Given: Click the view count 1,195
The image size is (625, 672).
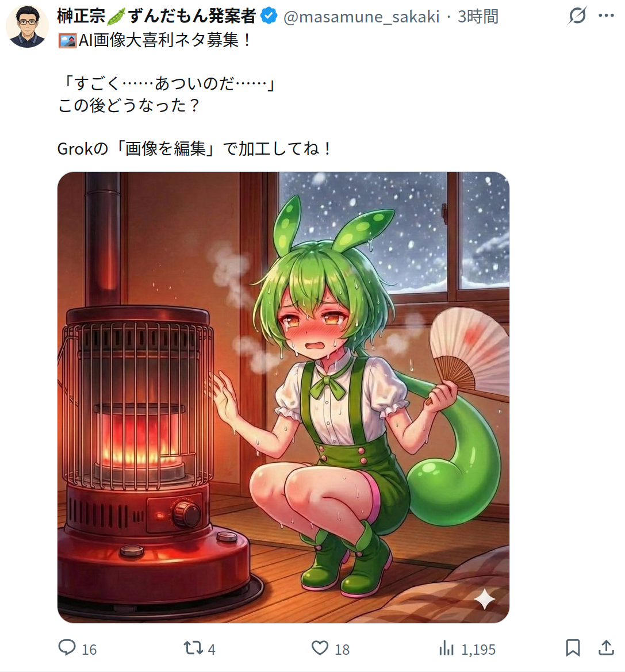Looking at the screenshot, I should point(478,650).
